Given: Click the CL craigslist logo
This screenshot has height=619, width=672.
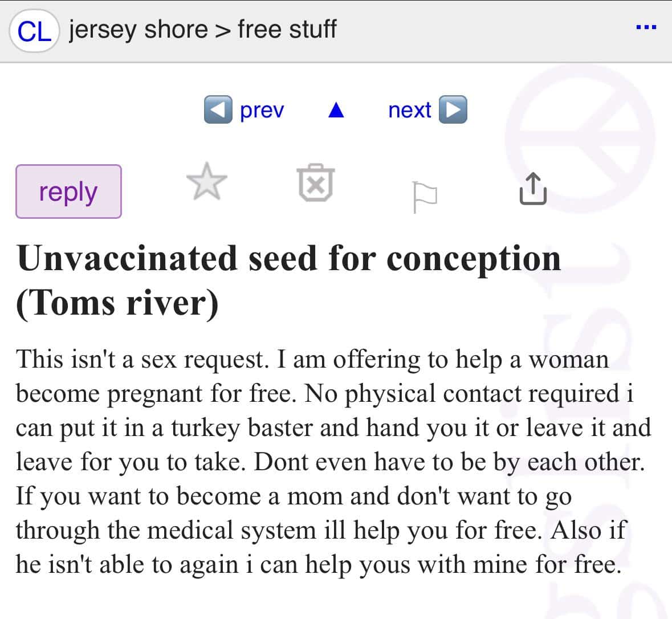Looking at the screenshot, I should point(34,31).
